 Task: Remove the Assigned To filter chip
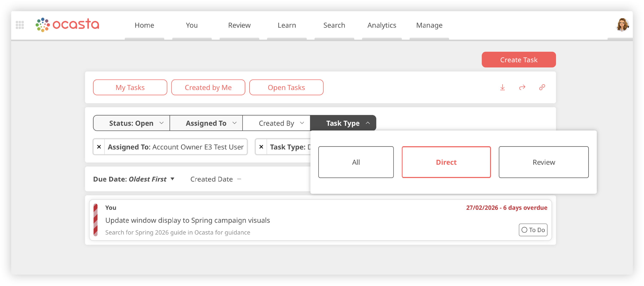99,147
